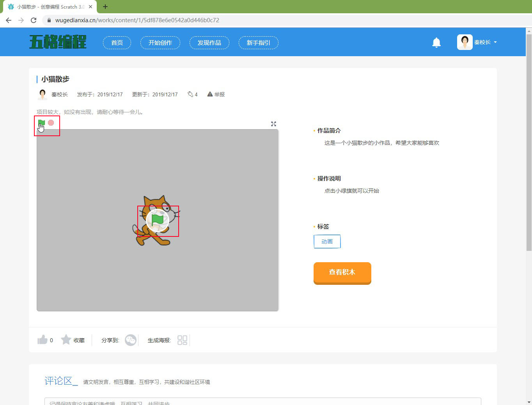Report the project via 举报
The width and height of the screenshot is (532, 405).
pyautogui.click(x=216, y=94)
